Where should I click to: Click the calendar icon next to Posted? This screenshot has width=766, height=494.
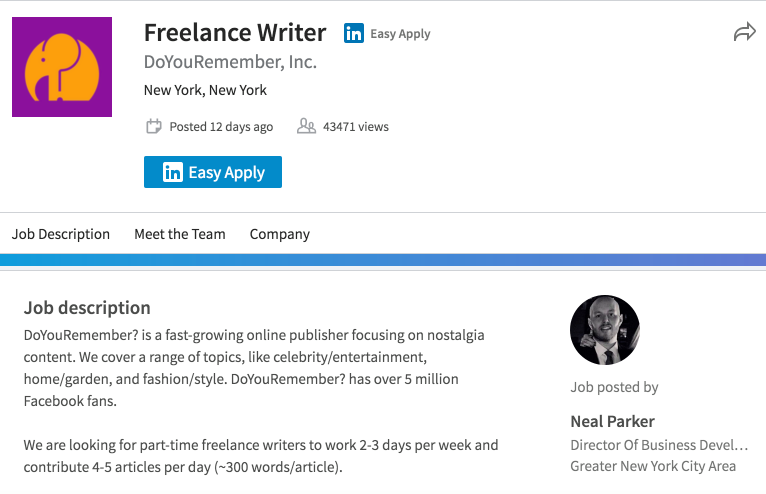tap(153, 127)
